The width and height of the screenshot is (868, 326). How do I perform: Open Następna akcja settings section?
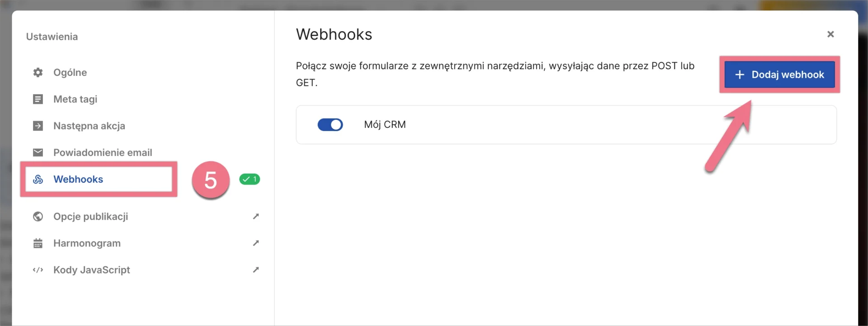[x=89, y=126]
